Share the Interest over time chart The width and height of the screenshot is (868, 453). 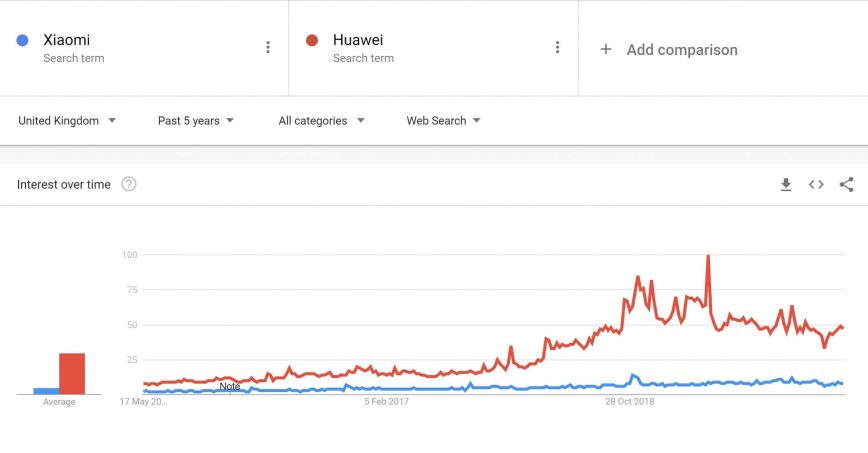click(x=846, y=184)
